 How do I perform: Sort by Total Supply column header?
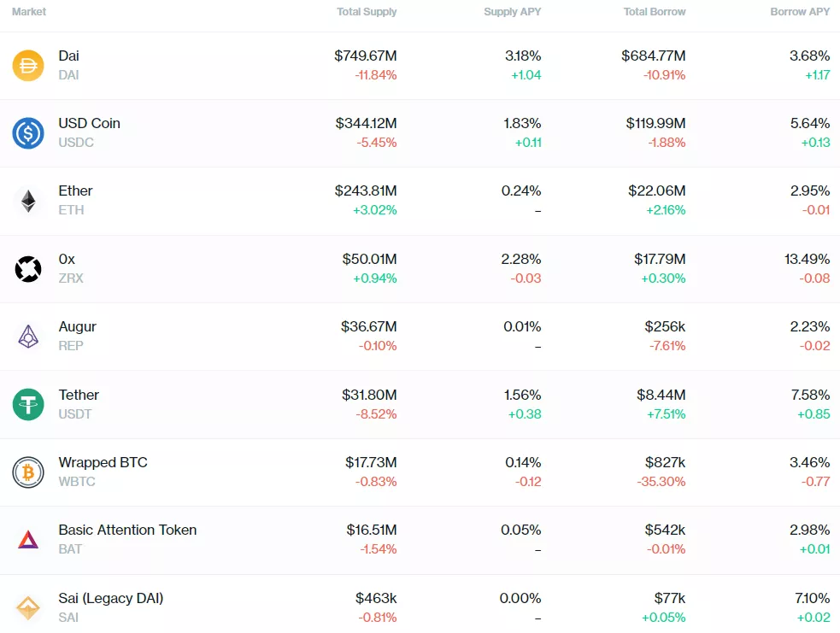367,12
